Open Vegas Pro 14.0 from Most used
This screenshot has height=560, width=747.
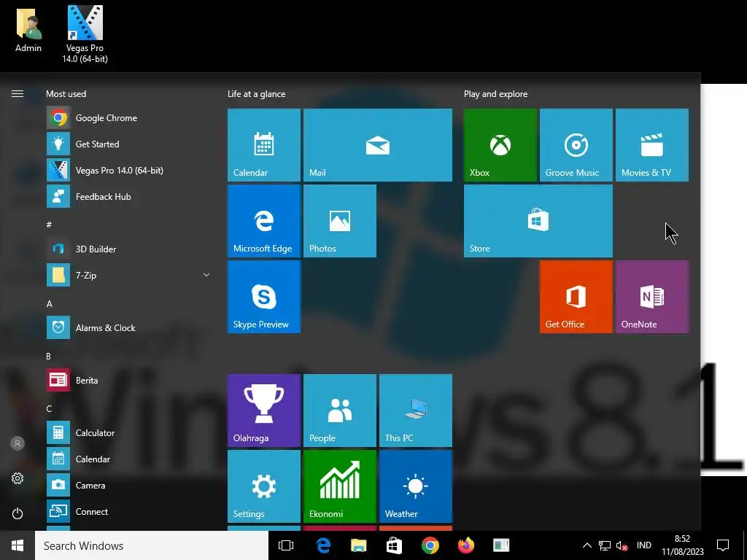coord(128,171)
